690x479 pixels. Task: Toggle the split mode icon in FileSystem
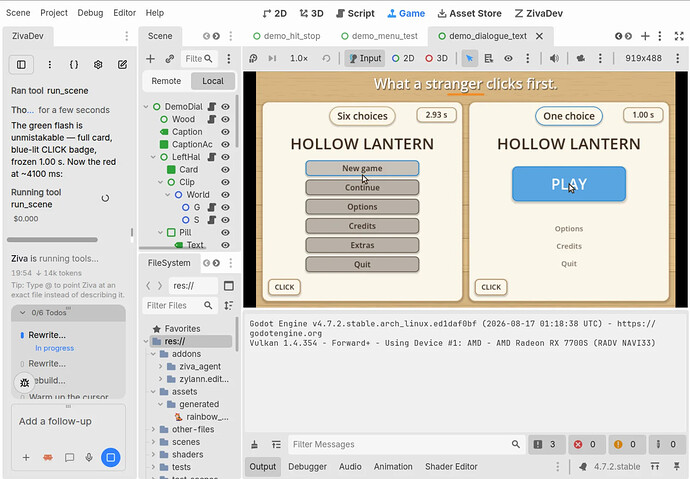click(229, 286)
